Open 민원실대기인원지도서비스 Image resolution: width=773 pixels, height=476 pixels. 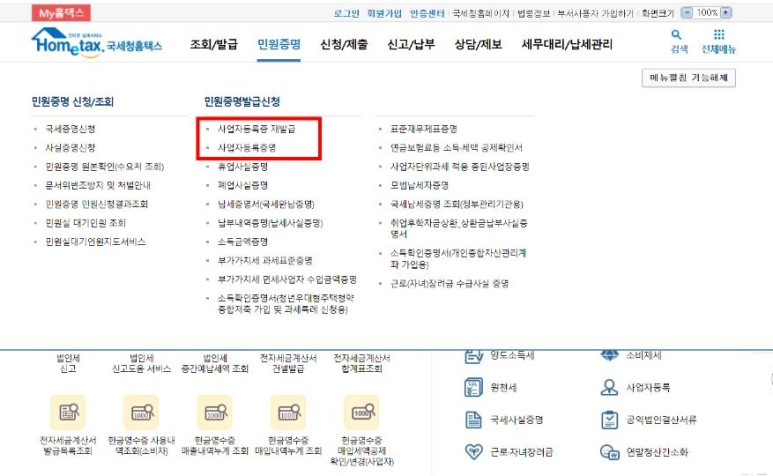(x=95, y=241)
